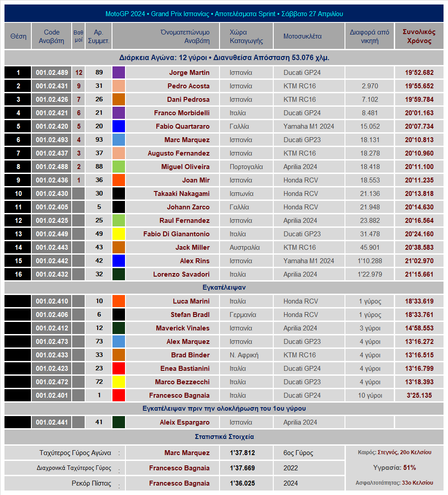Select the Διαφορά από νικητή header

coord(370,36)
